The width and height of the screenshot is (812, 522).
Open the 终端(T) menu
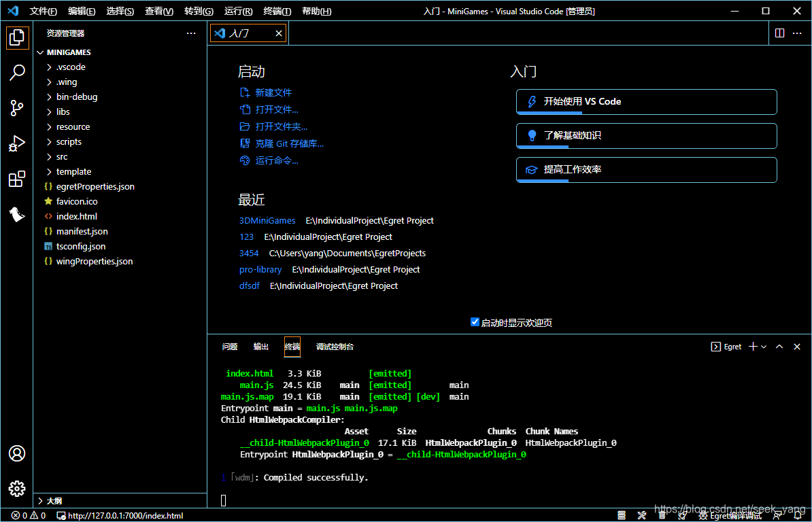[277, 11]
